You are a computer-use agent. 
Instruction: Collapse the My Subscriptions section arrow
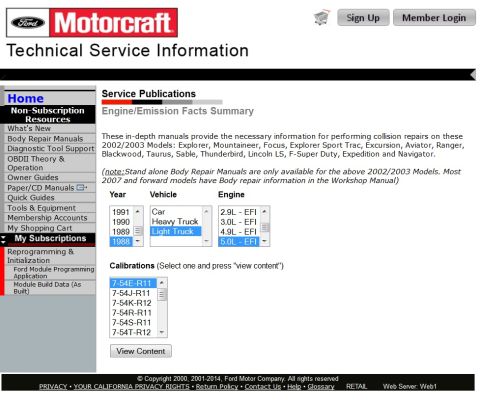pyautogui.click(x=3, y=239)
